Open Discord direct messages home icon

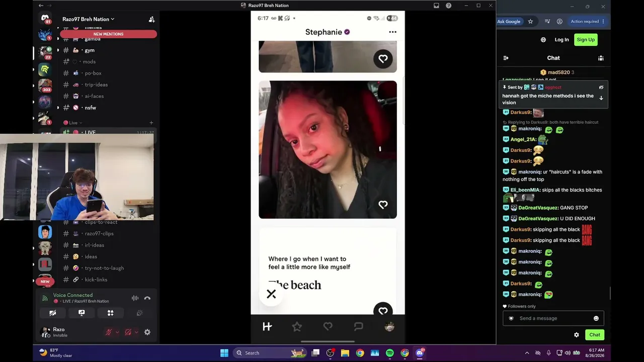click(x=45, y=19)
